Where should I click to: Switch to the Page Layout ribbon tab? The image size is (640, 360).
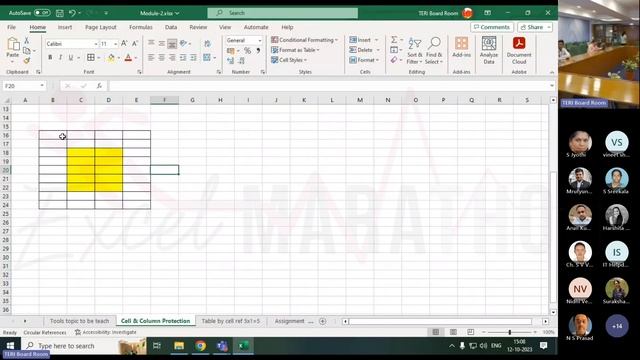(100, 27)
